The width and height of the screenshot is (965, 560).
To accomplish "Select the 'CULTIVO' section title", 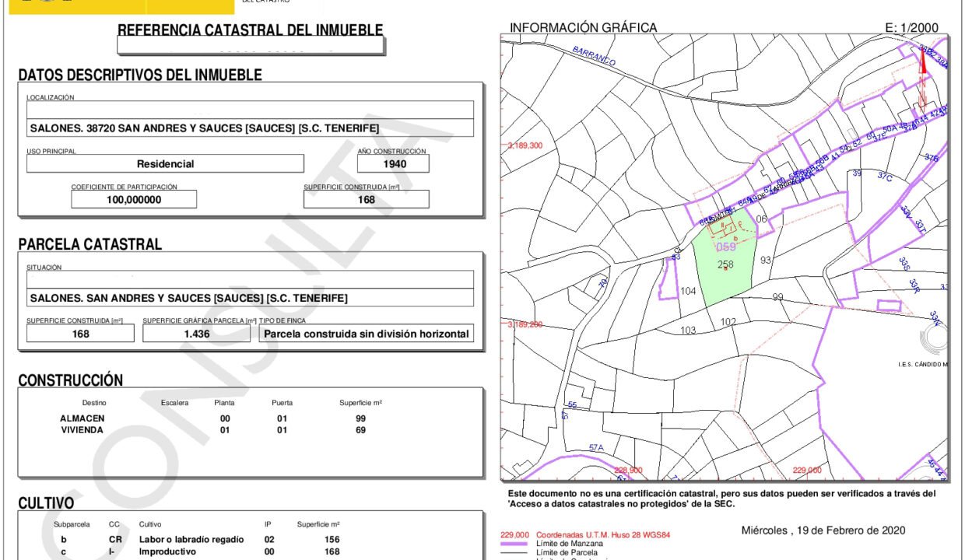I will pos(47,504).
